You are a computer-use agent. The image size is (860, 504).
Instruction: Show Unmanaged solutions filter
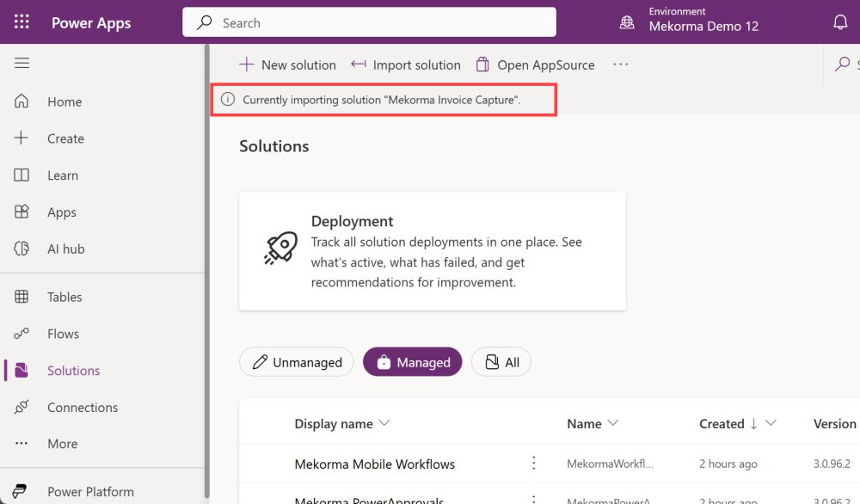[297, 362]
